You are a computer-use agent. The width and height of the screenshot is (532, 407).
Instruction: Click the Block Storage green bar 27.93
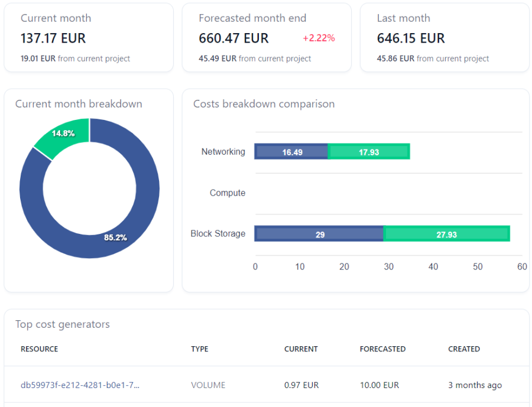446,234
